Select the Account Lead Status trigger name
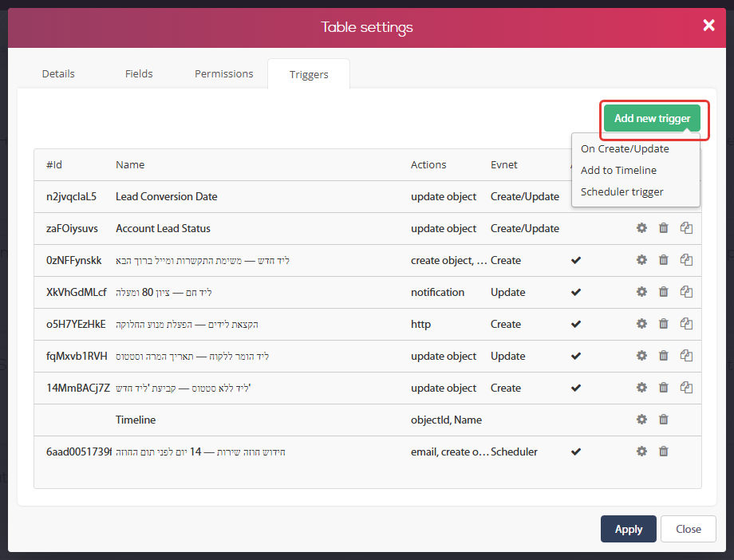The width and height of the screenshot is (734, 560). tap(163, 228)
